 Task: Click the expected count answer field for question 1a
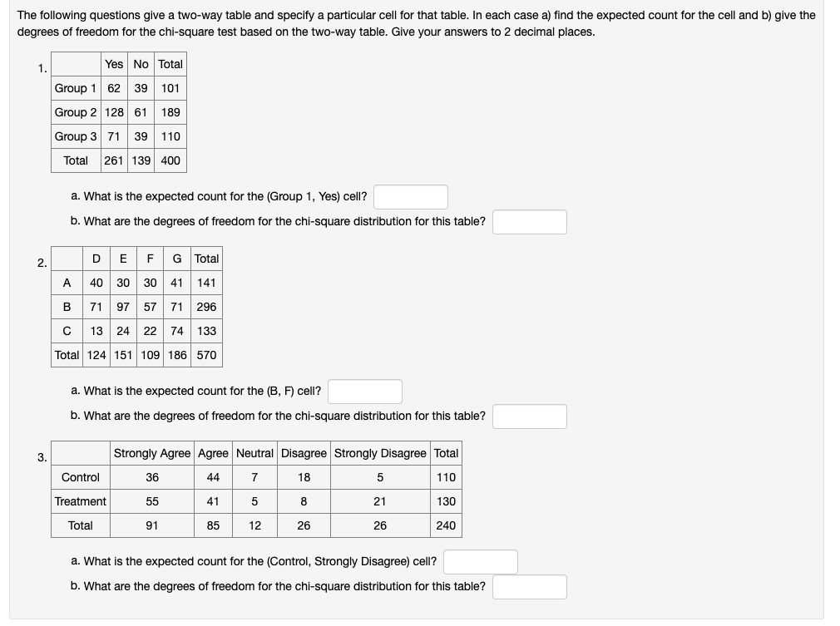pos(411,196)
